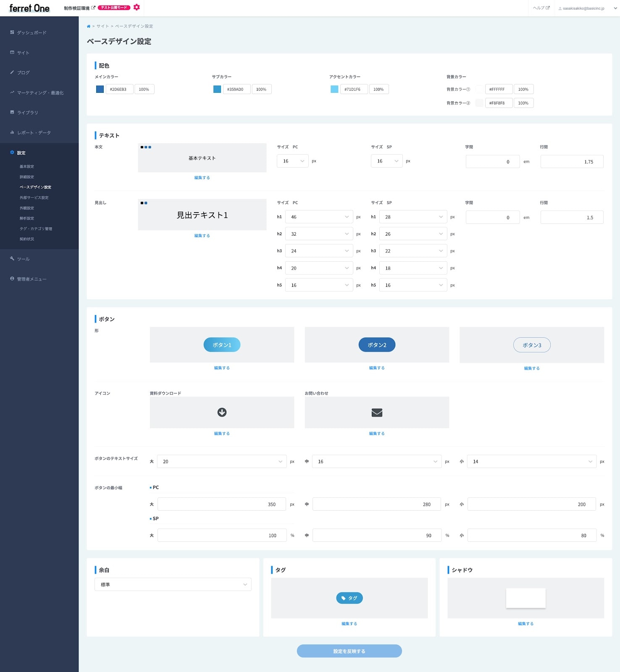This screenshot has width=620, height=672.
Task: Click PC 大 minimum width field 350
Action: [x=222, y=504]
